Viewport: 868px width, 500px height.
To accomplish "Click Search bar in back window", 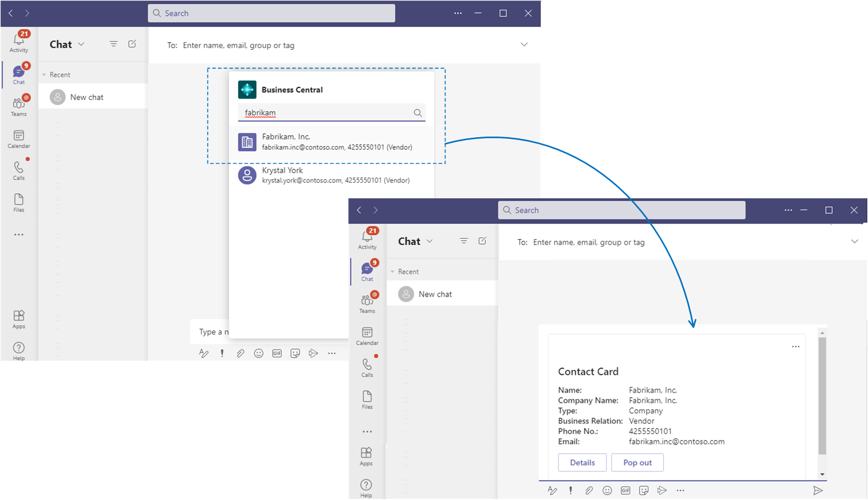I will pyautogui.click(x=272, y=13).
